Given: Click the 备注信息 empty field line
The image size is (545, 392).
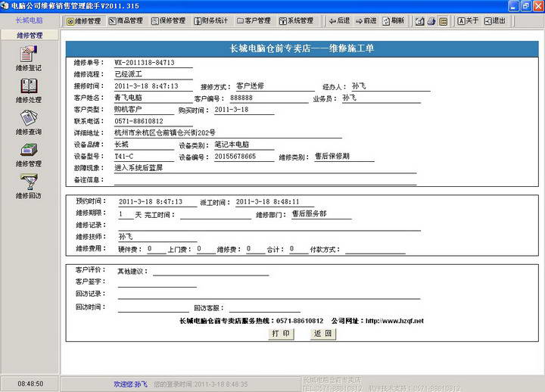Looking at the screenshot, I should (x=265, y=180).
